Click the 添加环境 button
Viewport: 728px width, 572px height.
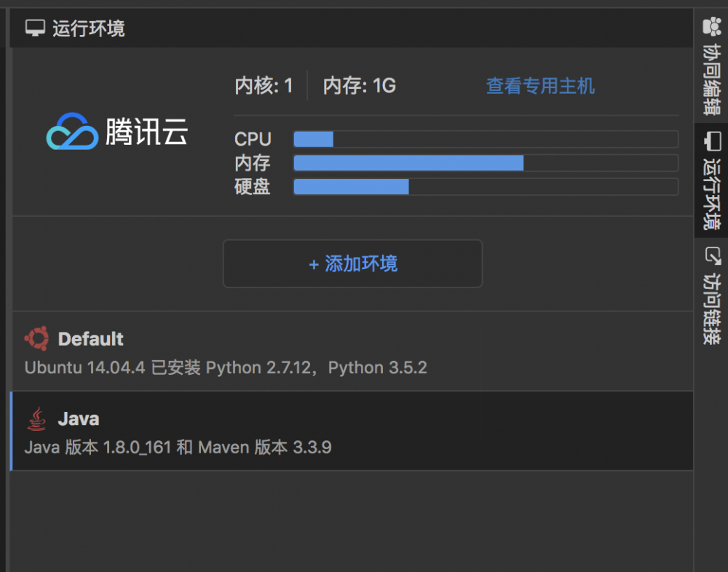tap(352, 263)
